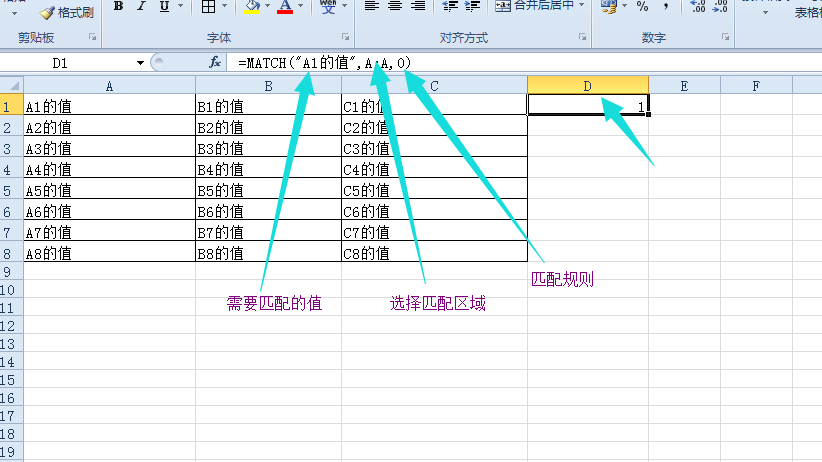Screen dimensions: 822x462
Task: Open 字体 font dialog launcher
Action: click(345, 37)
